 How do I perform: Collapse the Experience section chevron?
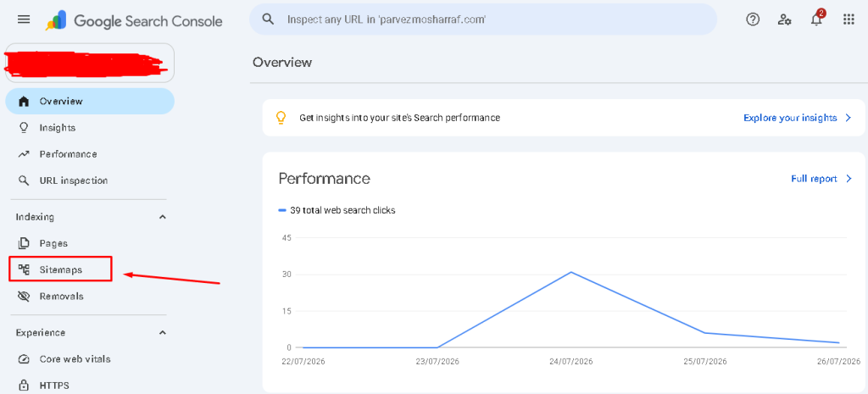pos(162,333)
